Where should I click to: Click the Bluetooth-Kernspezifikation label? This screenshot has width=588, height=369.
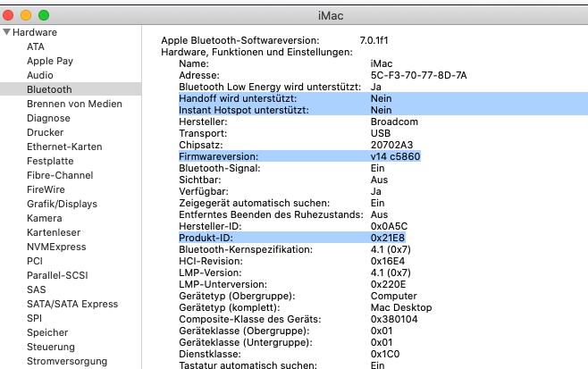point(246,249)
